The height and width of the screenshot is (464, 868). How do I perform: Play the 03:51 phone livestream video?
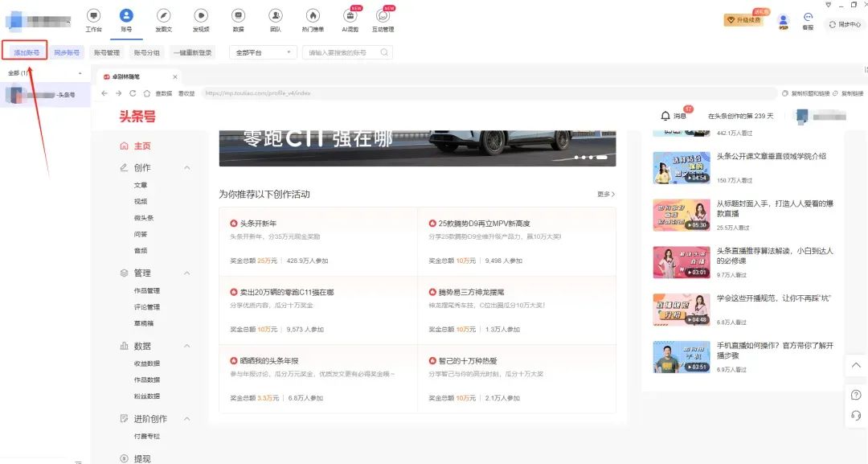682,356
